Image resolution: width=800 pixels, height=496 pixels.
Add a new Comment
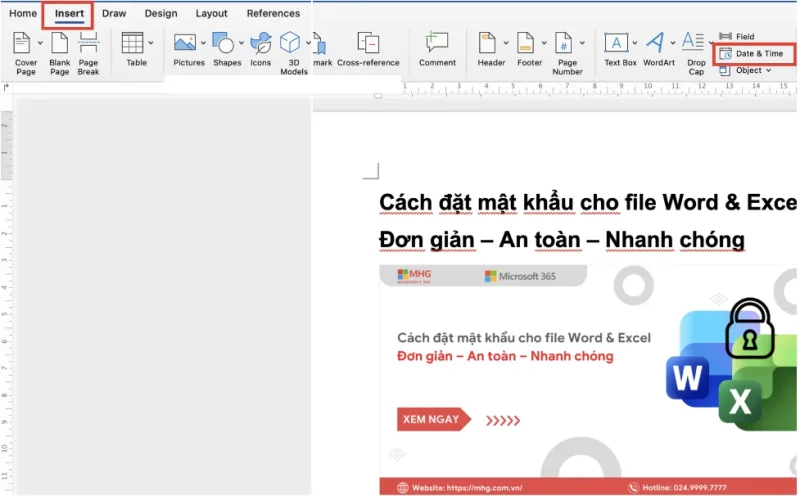(437, 49)
